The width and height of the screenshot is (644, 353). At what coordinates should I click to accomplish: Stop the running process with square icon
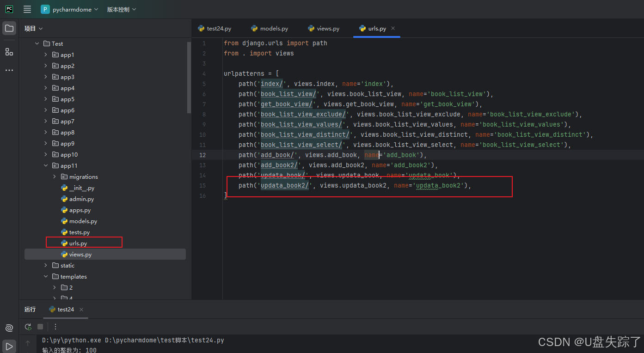[x=40, y=327]
